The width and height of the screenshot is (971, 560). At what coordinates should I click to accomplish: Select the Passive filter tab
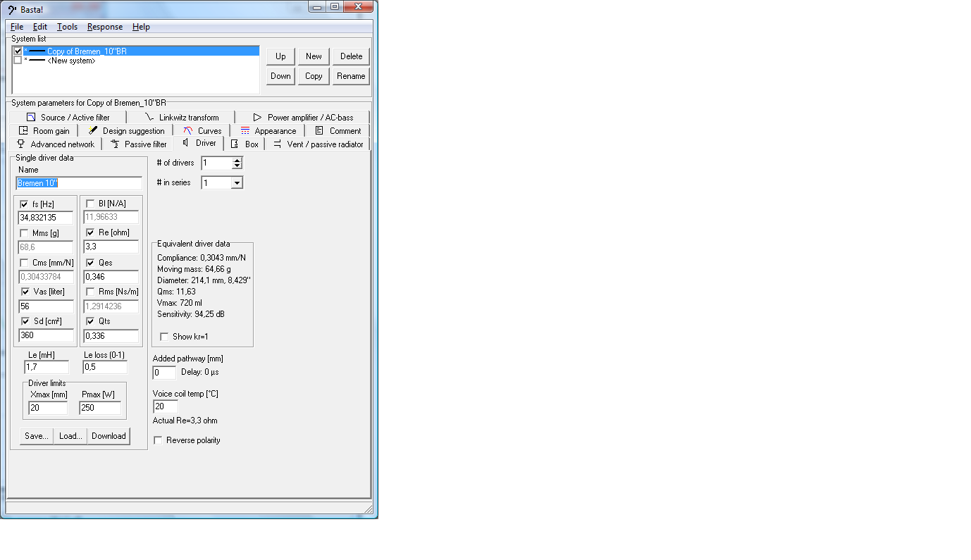(x=139, y=144)
